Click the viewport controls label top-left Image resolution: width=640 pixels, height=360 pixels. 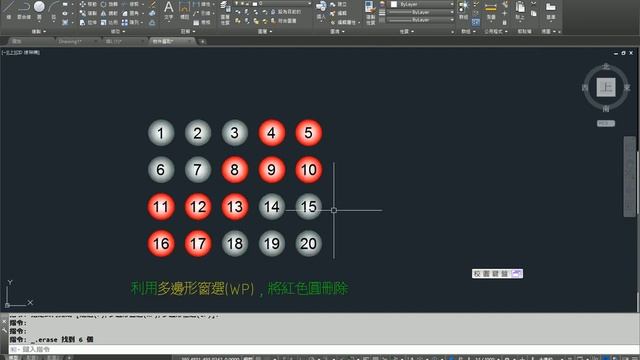pos(21,52)
